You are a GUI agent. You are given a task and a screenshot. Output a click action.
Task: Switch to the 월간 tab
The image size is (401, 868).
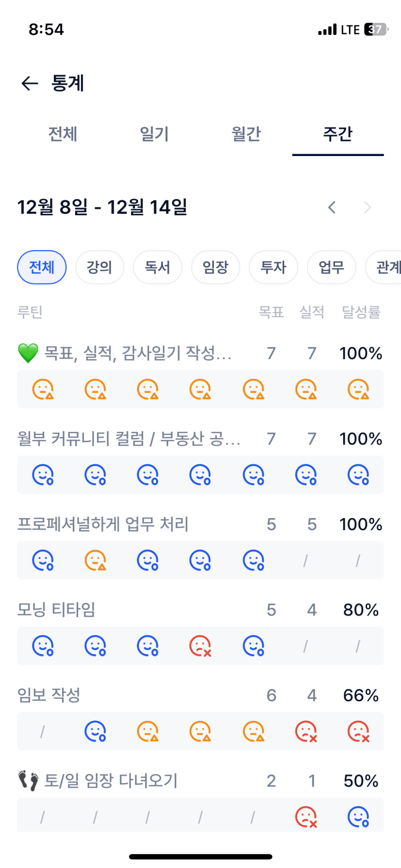coord(246,134)
